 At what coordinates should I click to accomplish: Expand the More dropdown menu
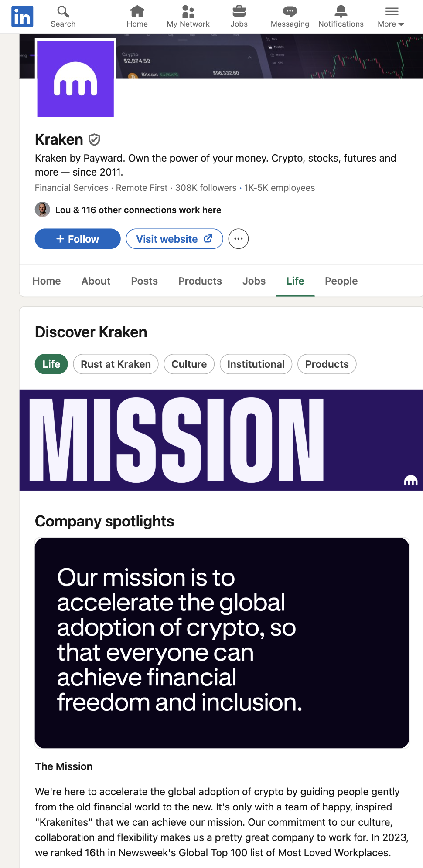click(x=391, y=17)
